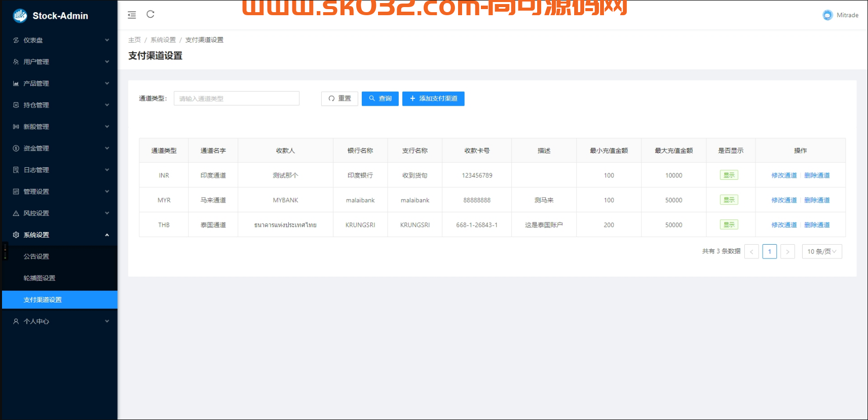Collapse the 系统设置 menu chevron

click(107, 235)
